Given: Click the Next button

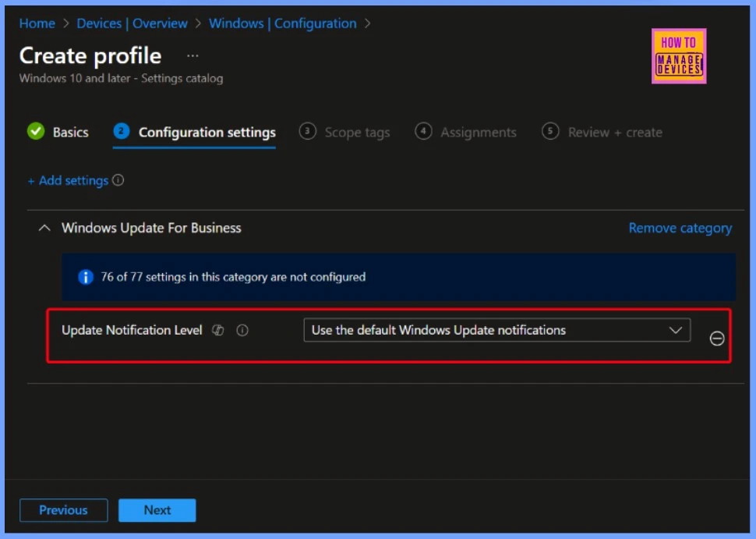Looking at the screenshot, I should [x=157, y=510].
